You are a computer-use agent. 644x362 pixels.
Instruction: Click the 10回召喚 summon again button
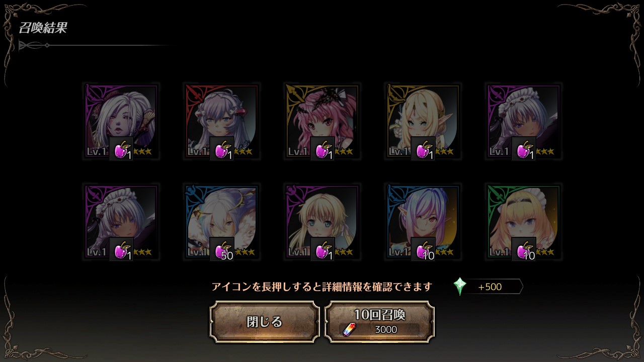point(379,322)
